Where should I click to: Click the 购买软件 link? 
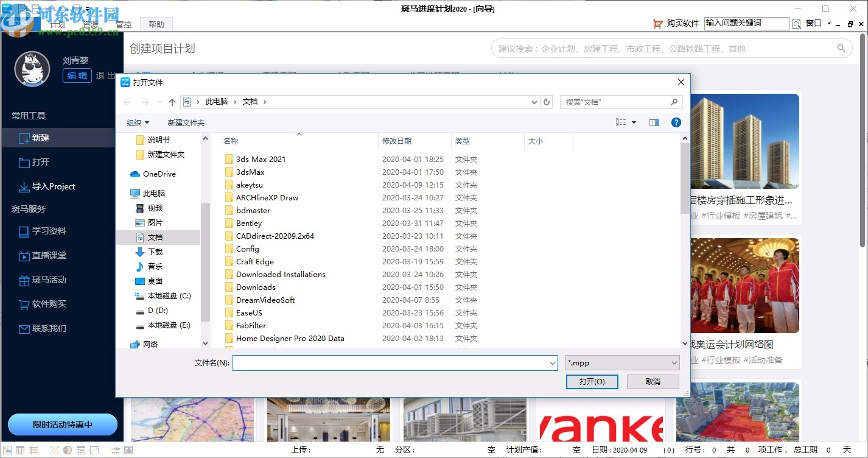click(683, 23)
